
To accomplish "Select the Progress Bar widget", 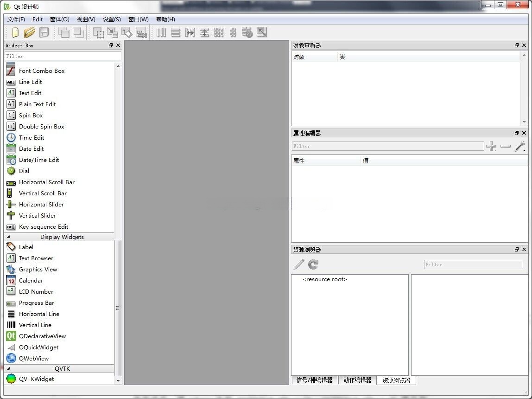I will point(60,302).
